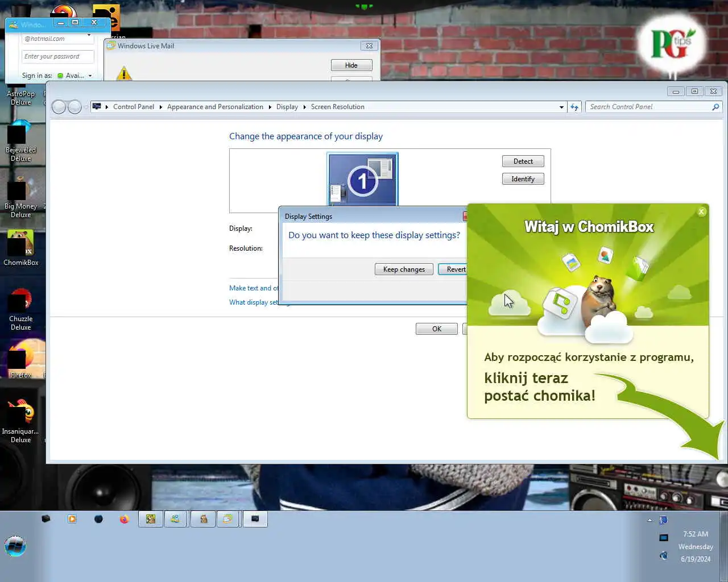Click the Identify button

[523, 179]
